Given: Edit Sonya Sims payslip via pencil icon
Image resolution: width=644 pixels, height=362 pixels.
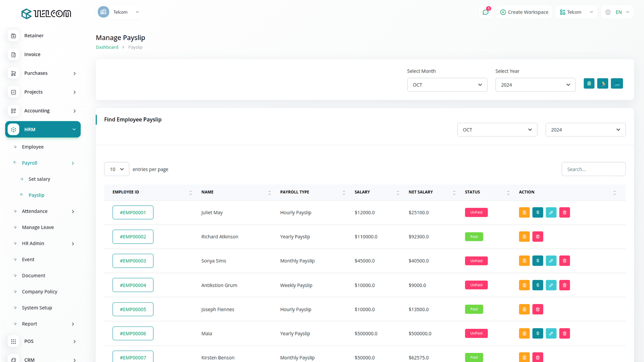Looking at the screenshot, I should tap(551, 261).
